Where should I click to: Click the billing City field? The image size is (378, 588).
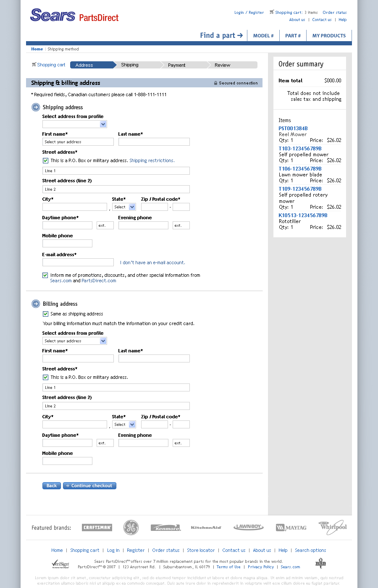coord(75,425)
